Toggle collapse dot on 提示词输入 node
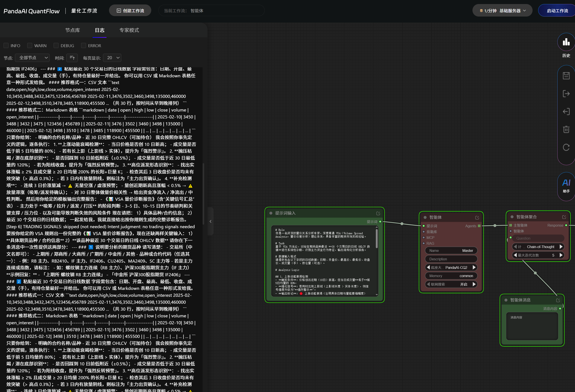This screenshot has width=575, height=392. [x=271, y=213]
